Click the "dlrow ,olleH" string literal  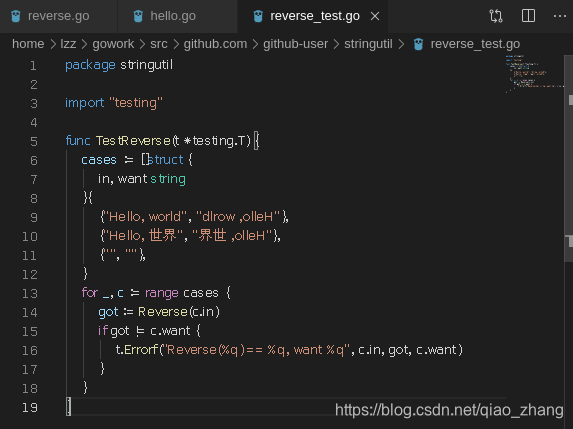point(238,217)
